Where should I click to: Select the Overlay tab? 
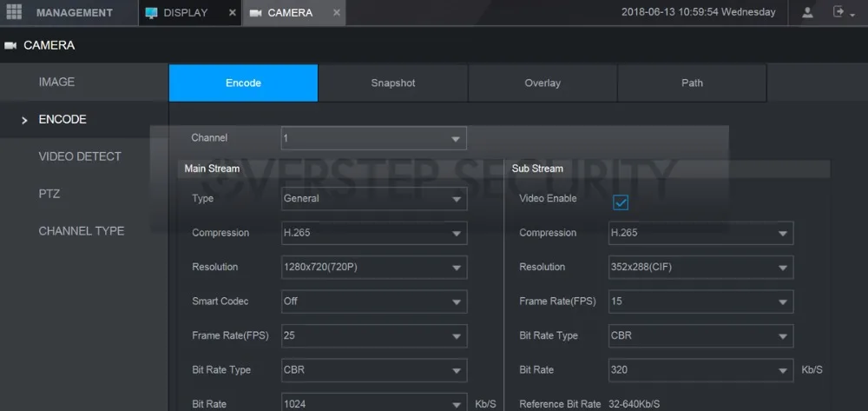[x=542, y=83]
